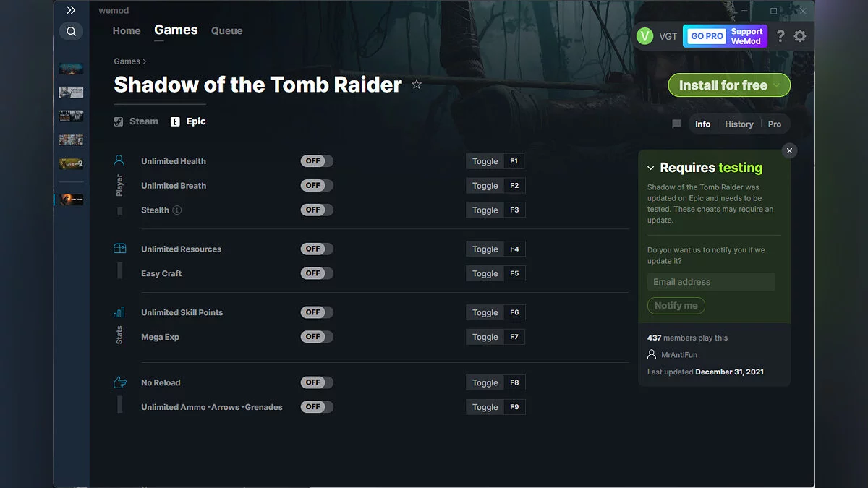
Task: Click the Stats bar-chart category icon
Action: pos(119,312)
